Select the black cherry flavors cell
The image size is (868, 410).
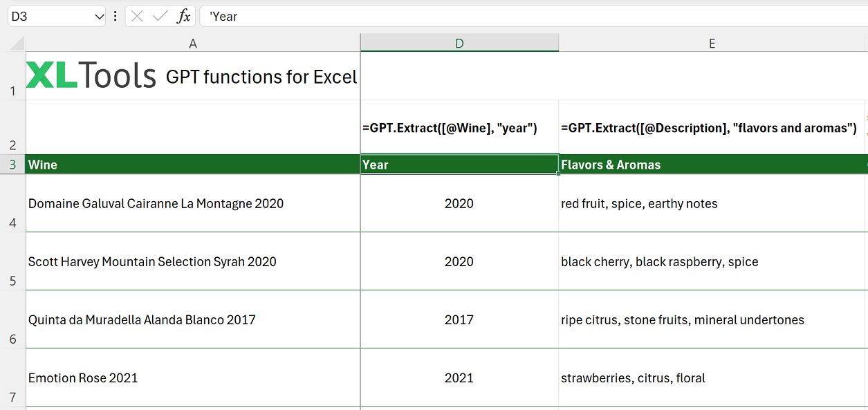712,261
